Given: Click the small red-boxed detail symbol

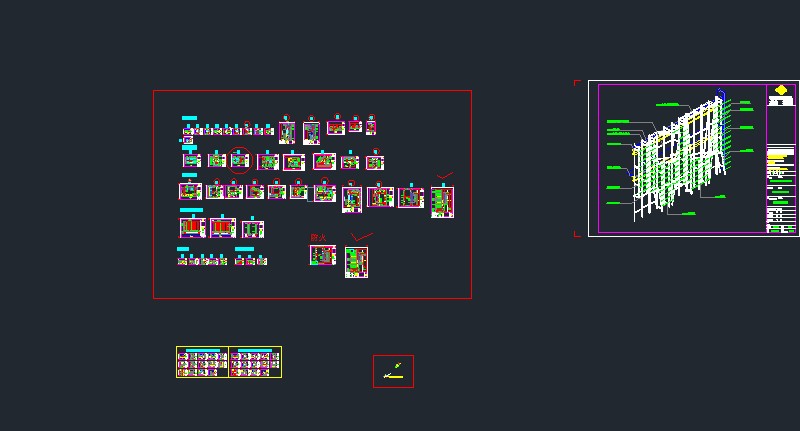Looking at the screenshot, I should coord(393,371).
